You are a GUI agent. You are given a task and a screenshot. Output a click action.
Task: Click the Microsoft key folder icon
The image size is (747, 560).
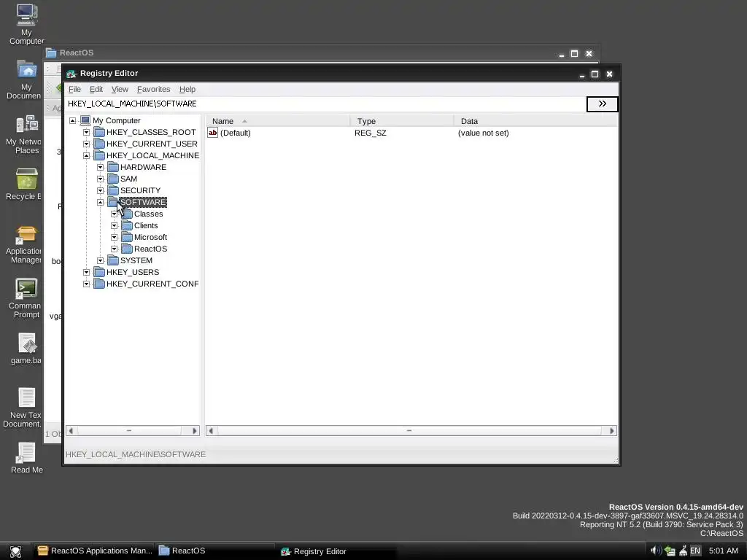coord(127,237)
